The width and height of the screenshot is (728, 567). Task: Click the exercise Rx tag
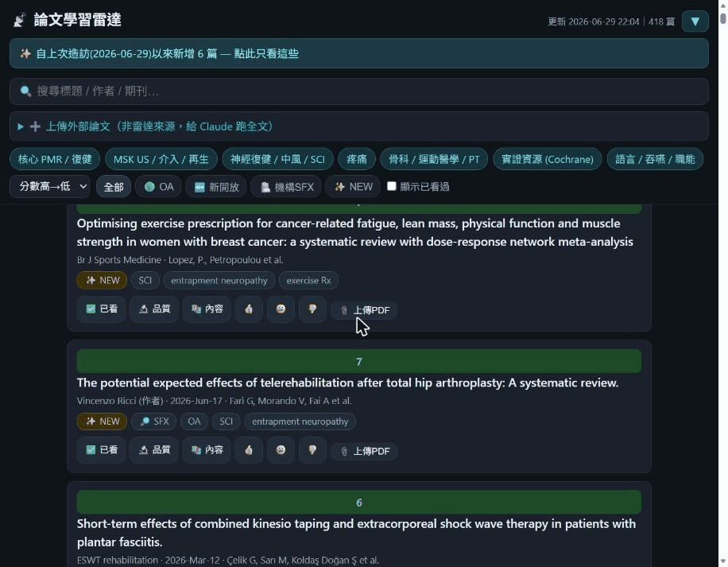point(308,281)
